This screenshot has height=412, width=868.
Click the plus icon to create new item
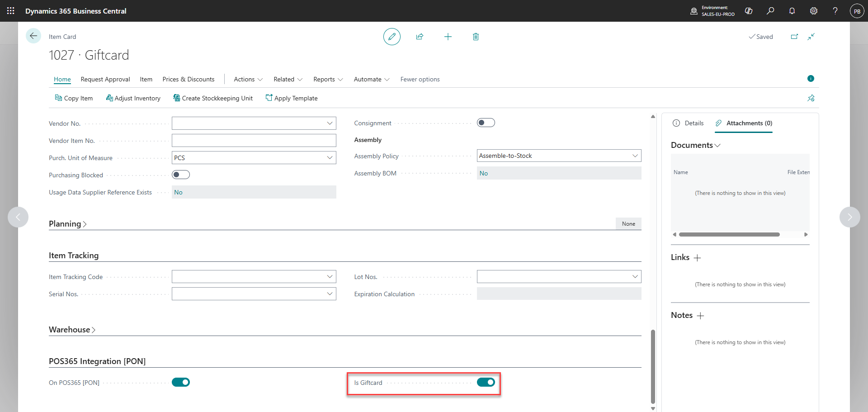point(448,37)
